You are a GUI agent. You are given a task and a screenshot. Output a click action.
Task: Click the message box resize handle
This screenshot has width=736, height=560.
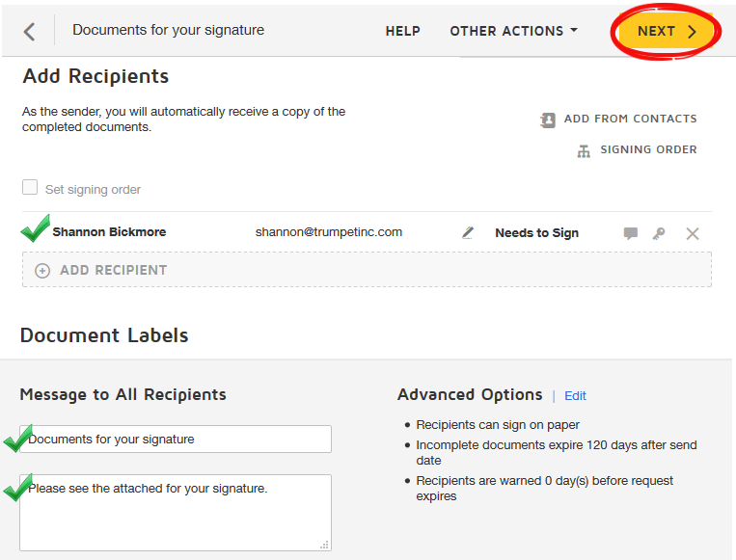click(324, 545)
